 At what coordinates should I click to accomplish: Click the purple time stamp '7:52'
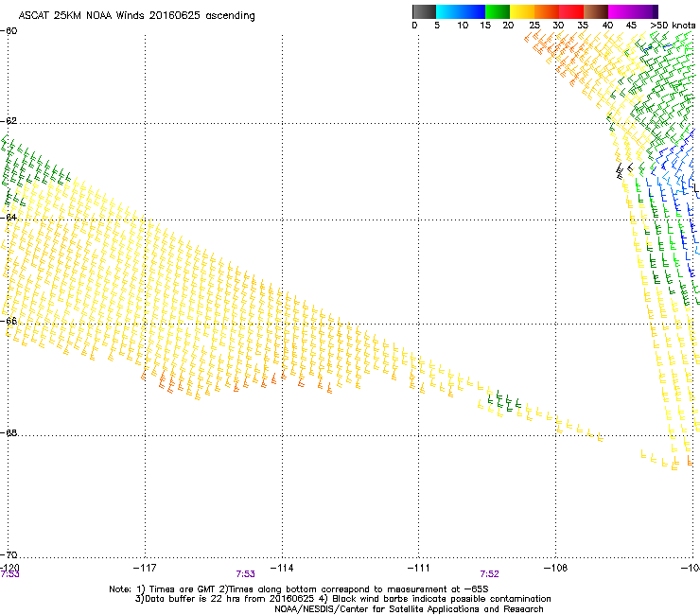pos(489,574)
